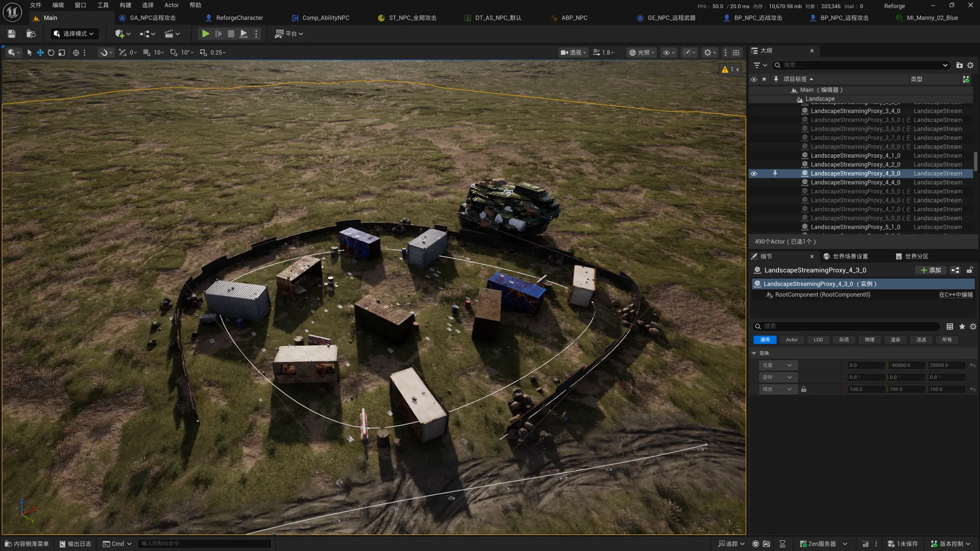980x551 pixels.
Task: Open the quick add content cube-plus menu
Action: [x=122, y=34]
